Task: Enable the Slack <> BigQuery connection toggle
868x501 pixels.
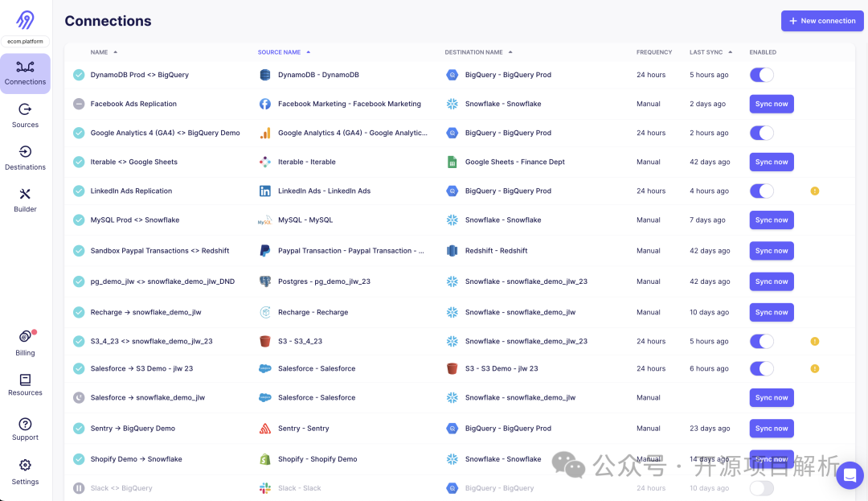Action: 761,488
